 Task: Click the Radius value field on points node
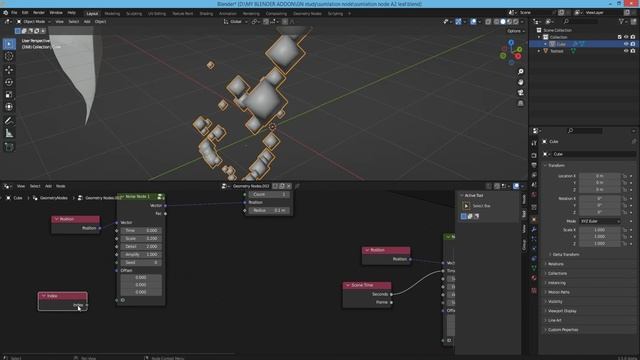coord(269,211)
